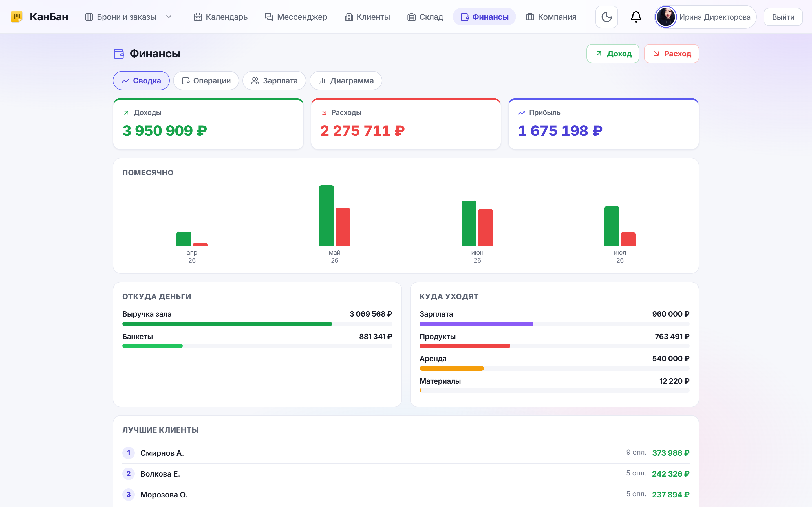Open the Диаграмма tab

click(x=346, y=81)
